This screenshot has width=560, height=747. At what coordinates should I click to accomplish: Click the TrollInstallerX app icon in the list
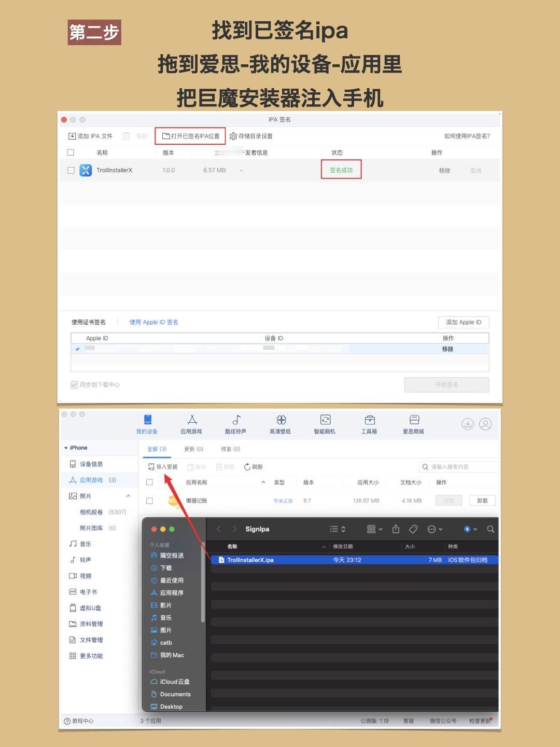(x=86, y=170)
